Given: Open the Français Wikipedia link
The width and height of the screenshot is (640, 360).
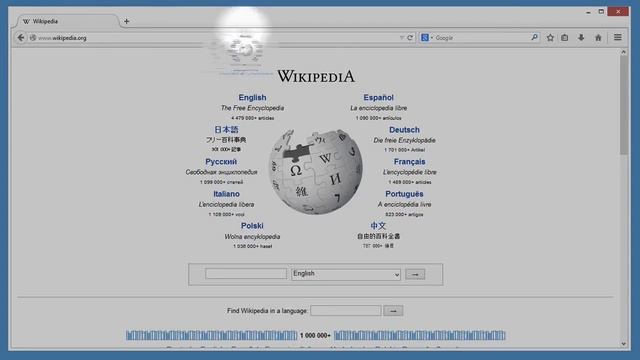Looking at the screenshot, I should pos(409,162).
